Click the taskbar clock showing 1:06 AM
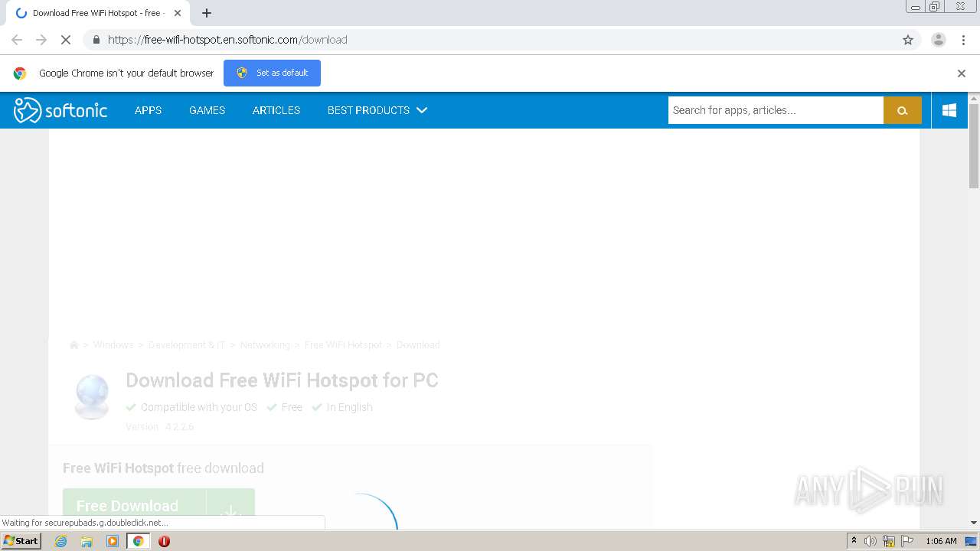 pyautogui.click(x=941, y=541)
